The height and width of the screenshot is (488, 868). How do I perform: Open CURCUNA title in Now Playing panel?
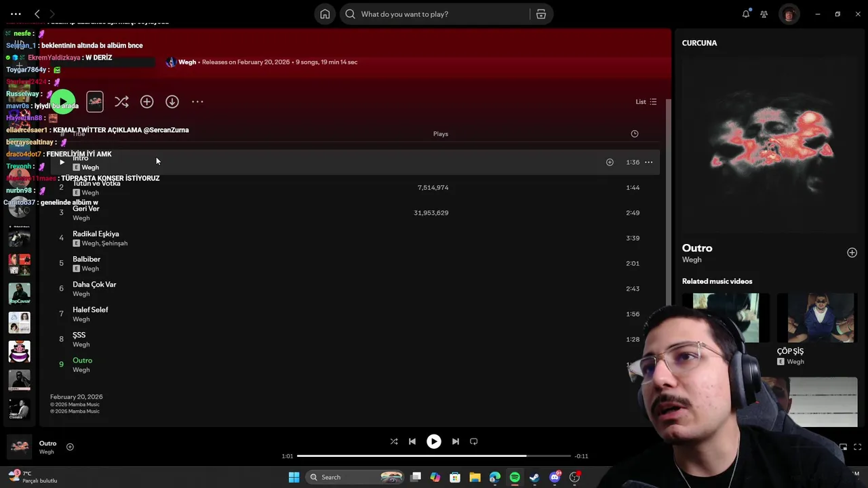699,43
